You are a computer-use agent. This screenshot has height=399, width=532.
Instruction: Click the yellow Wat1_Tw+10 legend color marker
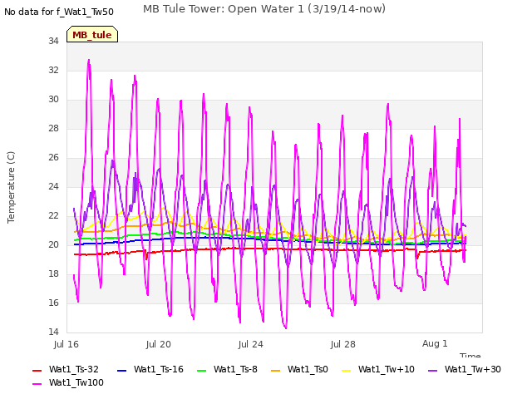pos(346,370)
